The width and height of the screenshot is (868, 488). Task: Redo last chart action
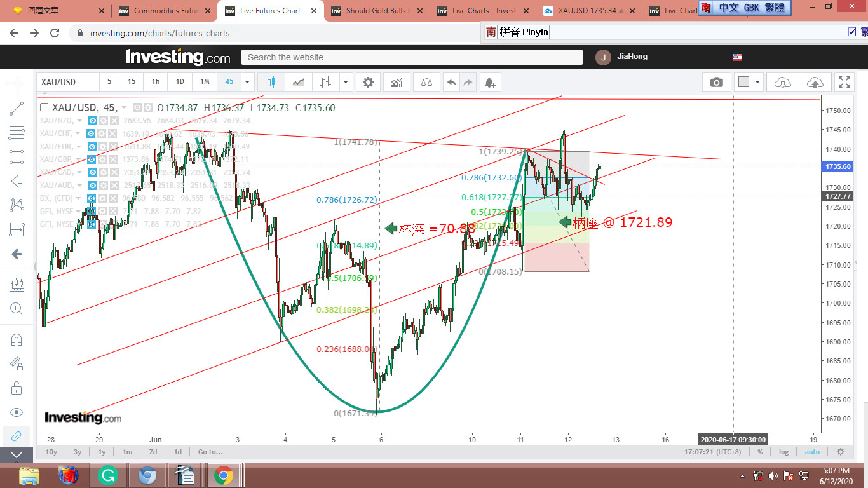click(468, 82)
